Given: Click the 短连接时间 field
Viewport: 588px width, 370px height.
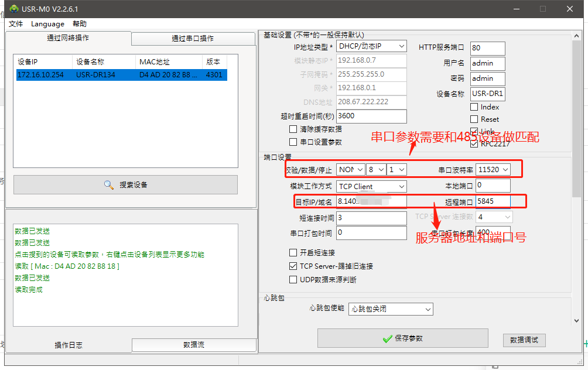Looking at the screenshot, I should [x=371, y=218].
